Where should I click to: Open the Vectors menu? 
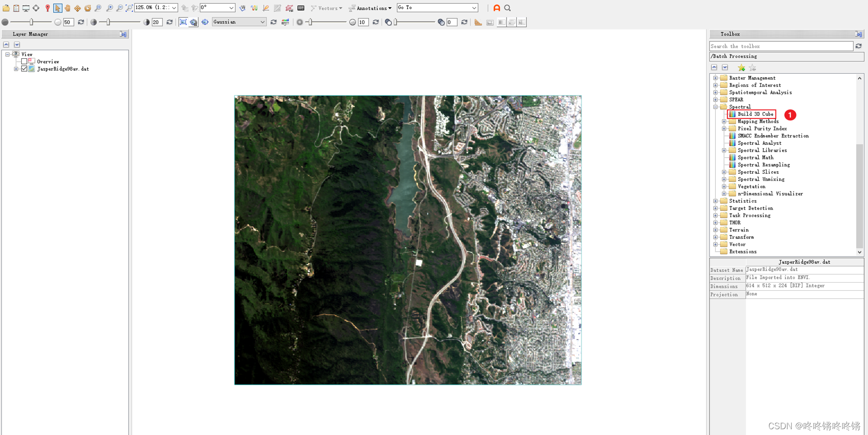tap(326, 8)
